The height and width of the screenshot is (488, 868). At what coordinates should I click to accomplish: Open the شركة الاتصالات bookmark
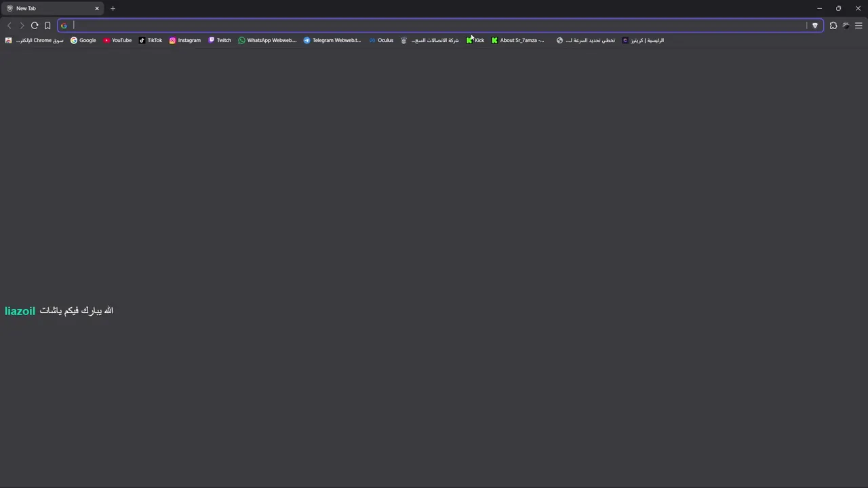tap(430, 40)
